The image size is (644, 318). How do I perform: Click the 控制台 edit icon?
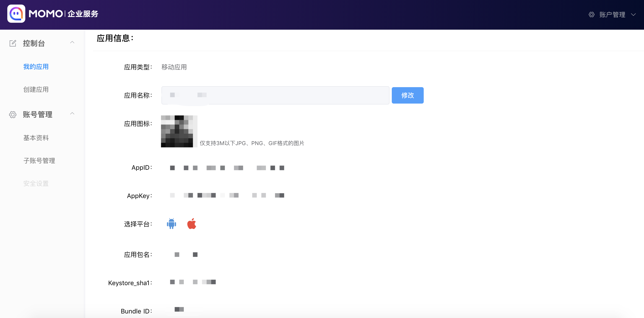(x=13, y=43)
